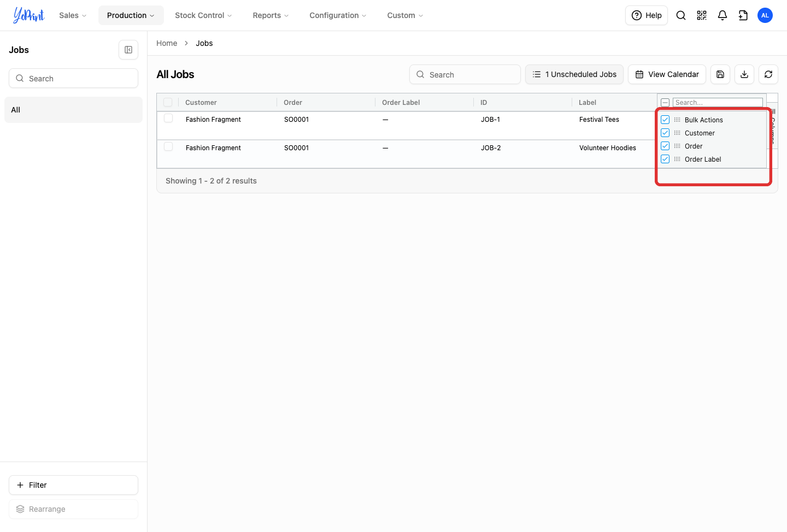787x532 pixels.
Task: Show 1 Unscheduled Jobs
Action: coord(574,74)
